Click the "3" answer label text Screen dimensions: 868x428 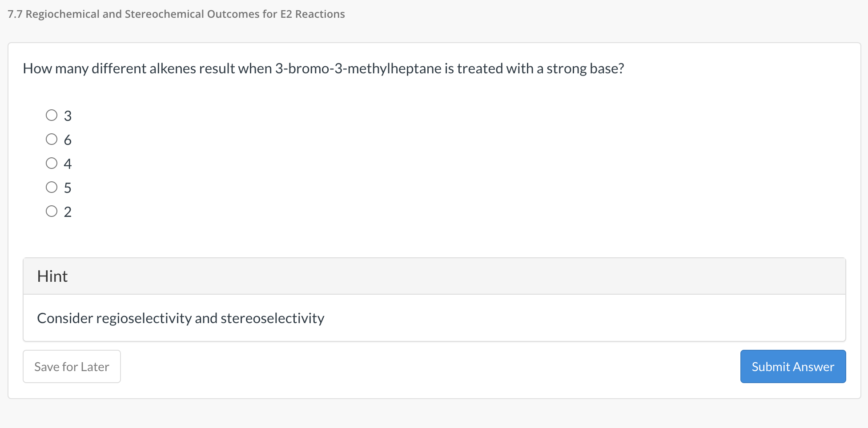pyautogui.click(x=68, y=116)
